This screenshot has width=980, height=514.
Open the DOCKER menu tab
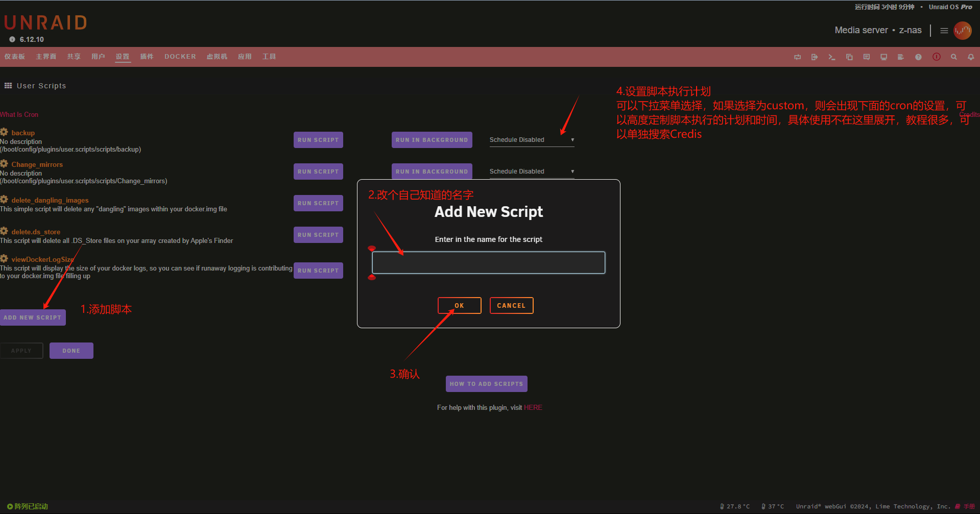(180, 57)
